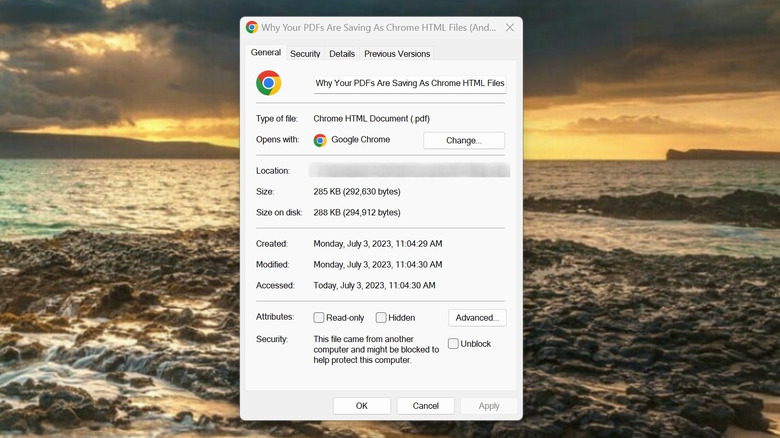Click the blurred Location path
This screenshot has width=780, height=438.
pyautogui.click(x=410, y=171)
